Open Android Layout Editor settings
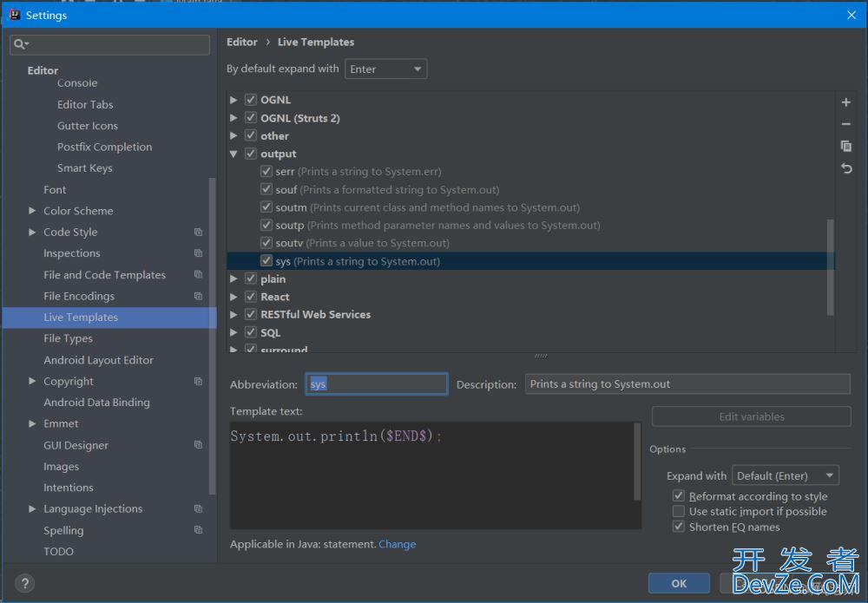This screenshot has width=868, height=603. (x=99, y=360)
